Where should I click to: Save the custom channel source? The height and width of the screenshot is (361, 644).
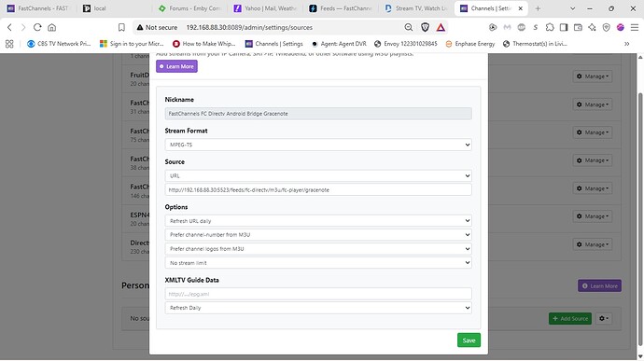[469, 340]
